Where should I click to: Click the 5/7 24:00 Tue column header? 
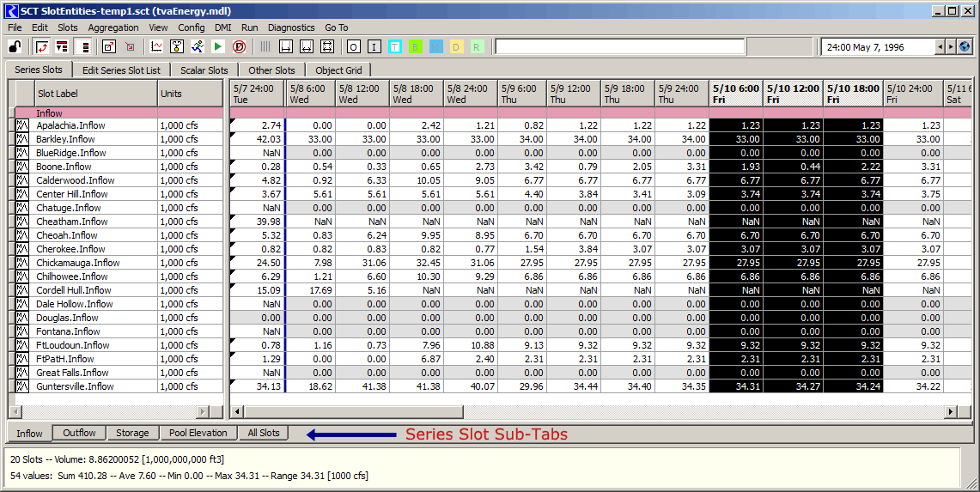tap(257, 93)
